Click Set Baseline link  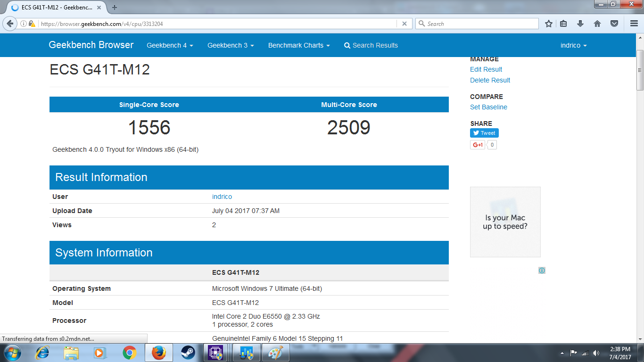point(488,107)
